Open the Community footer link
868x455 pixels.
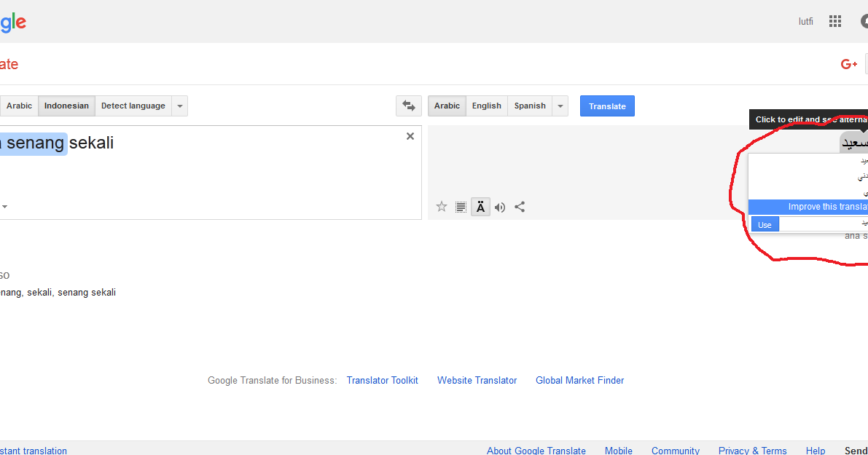[676, 451]
